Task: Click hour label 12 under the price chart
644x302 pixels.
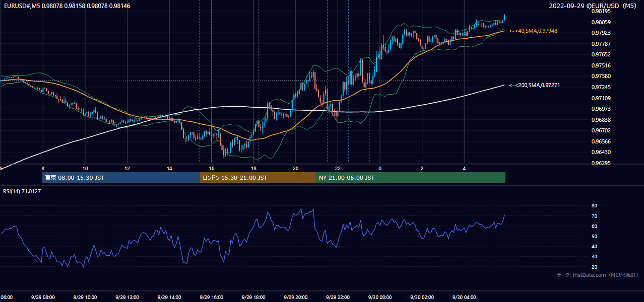Action: [127, 168]
